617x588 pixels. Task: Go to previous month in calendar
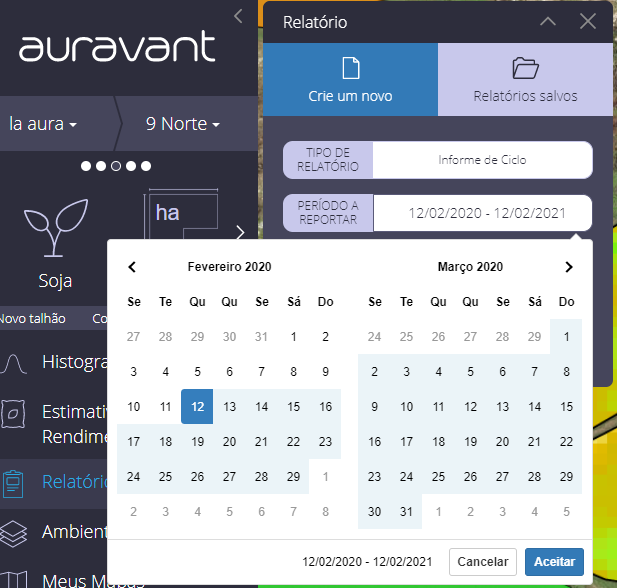pyautogui.click(x=132, y=267)
